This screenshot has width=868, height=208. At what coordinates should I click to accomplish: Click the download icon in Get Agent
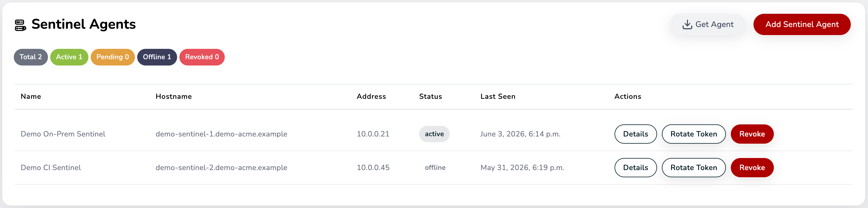687,24
